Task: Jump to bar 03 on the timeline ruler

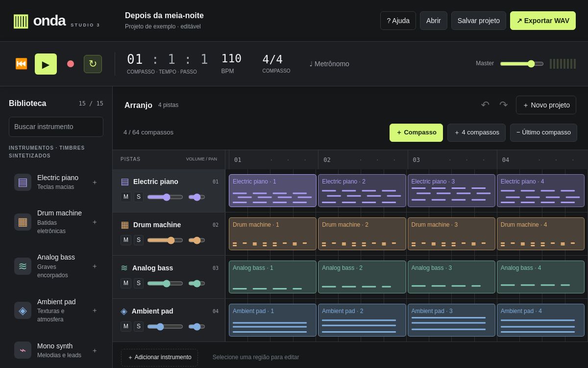Action: (452, 160)
